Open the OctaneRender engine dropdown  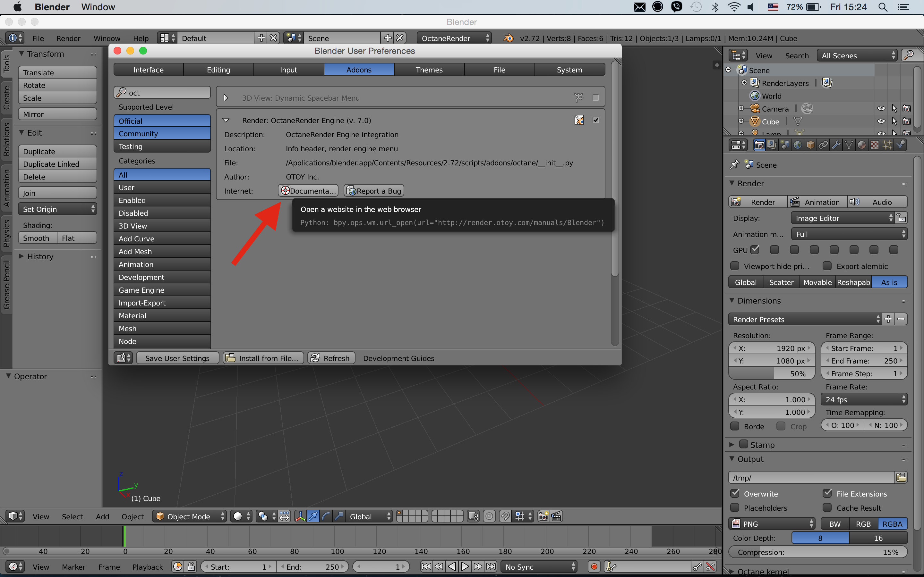click(x=454, y=38)
